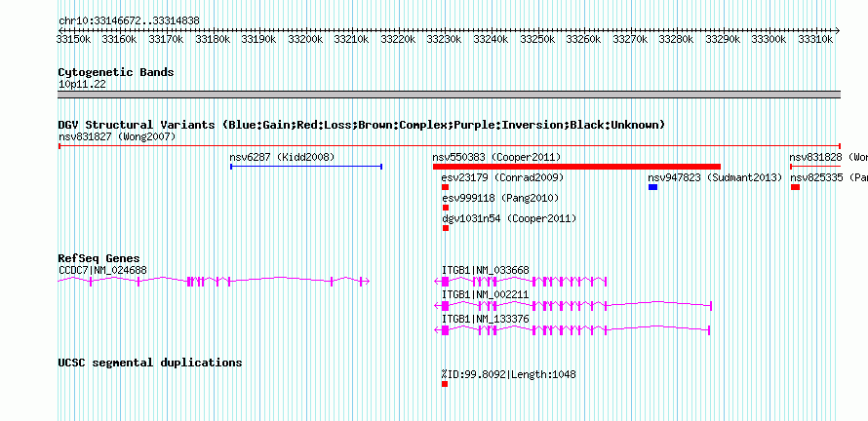Click the nsv947823 (Sudmant2013) blue marker
This screenshot has height=421, width=868.
652,187
